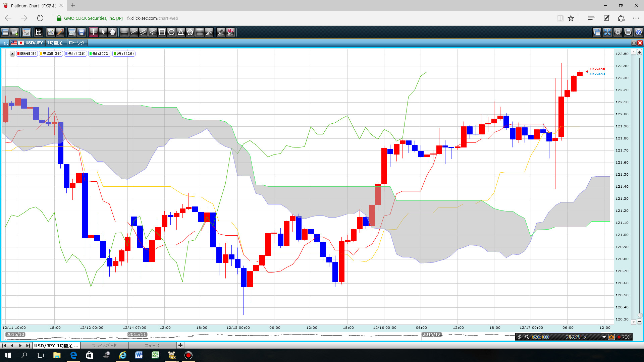Select the rectangle drawing tool
Viewport: 644px width, 362px height.
pyautogui.click(x=162, y=32)
